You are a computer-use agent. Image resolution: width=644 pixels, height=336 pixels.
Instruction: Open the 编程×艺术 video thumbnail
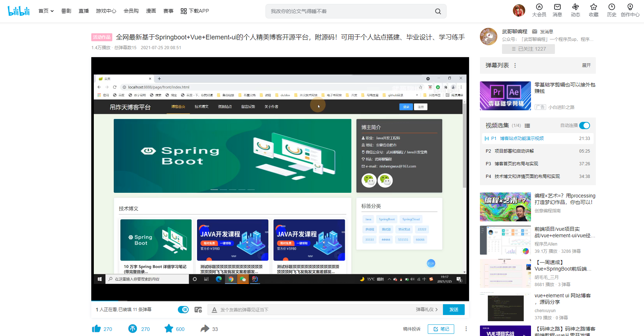pos(505,207)
